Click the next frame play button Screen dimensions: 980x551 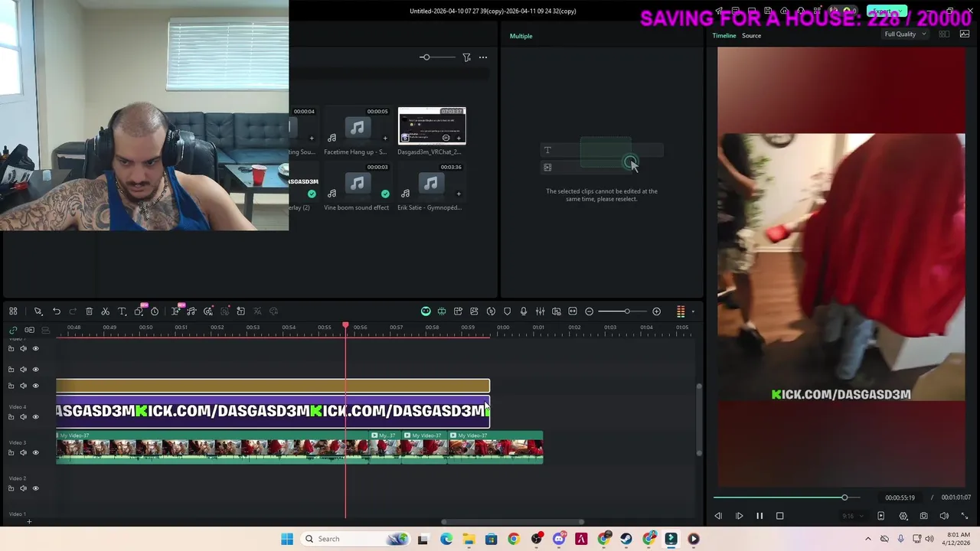click(x=739, y=516)
